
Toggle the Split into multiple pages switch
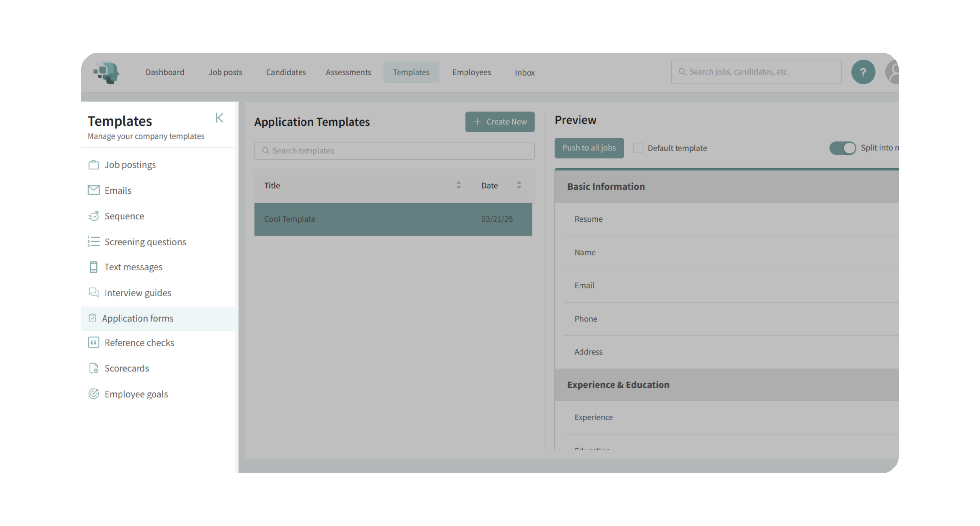pos(842,148)
